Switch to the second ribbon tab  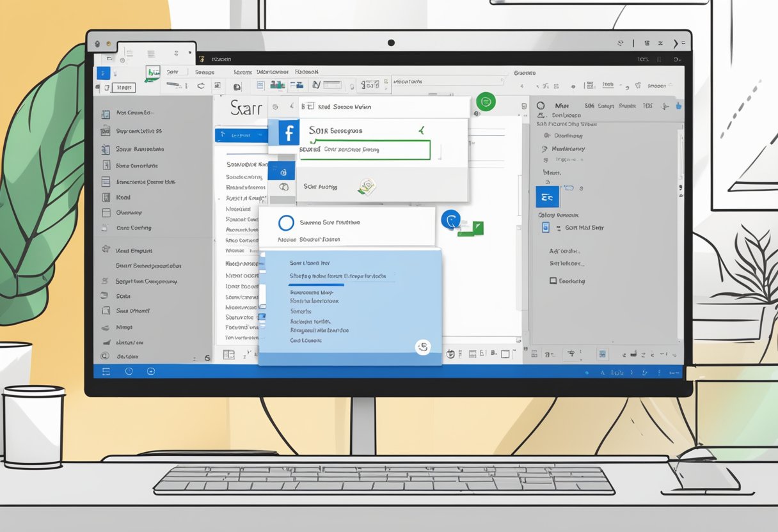(205, 72)
